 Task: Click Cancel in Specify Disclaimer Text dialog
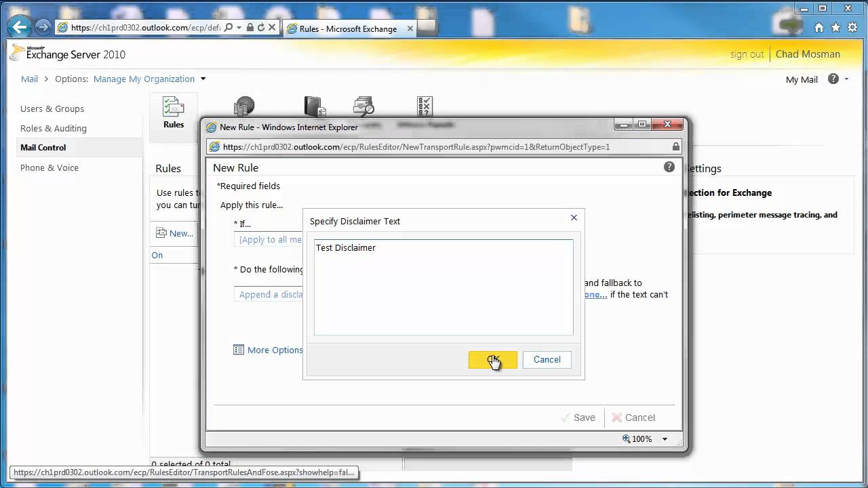pos(547,360)
